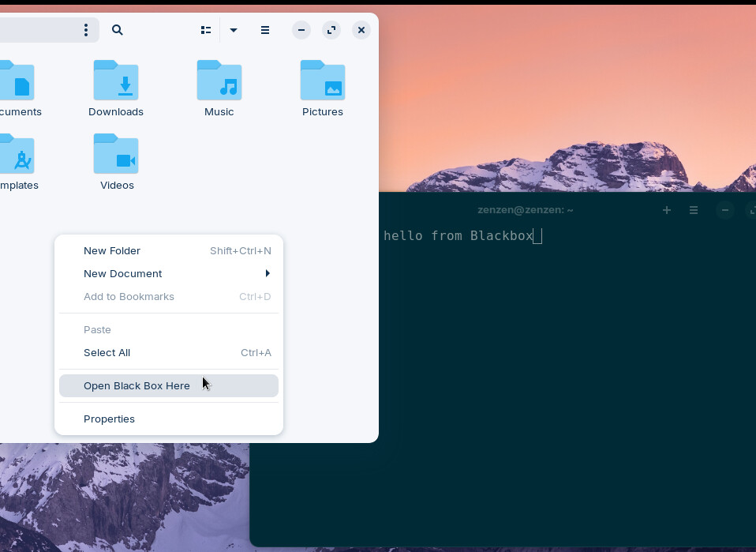Choose New Folder from context menu

click(169, 251)
